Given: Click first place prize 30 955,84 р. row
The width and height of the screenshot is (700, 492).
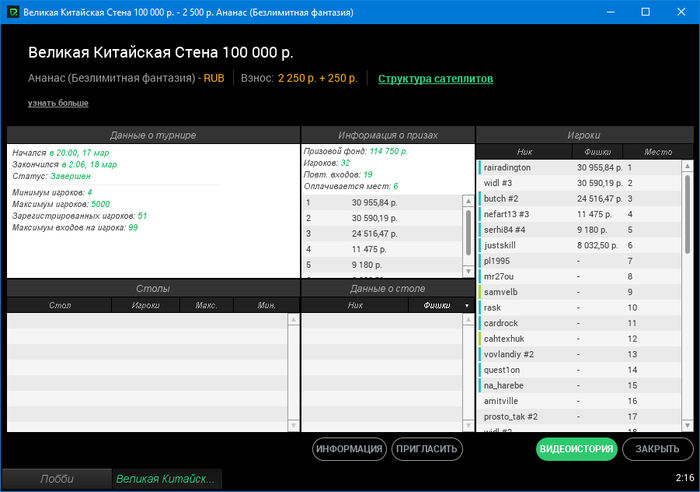Looking at the screenshot, I should (x=383, y=203).
